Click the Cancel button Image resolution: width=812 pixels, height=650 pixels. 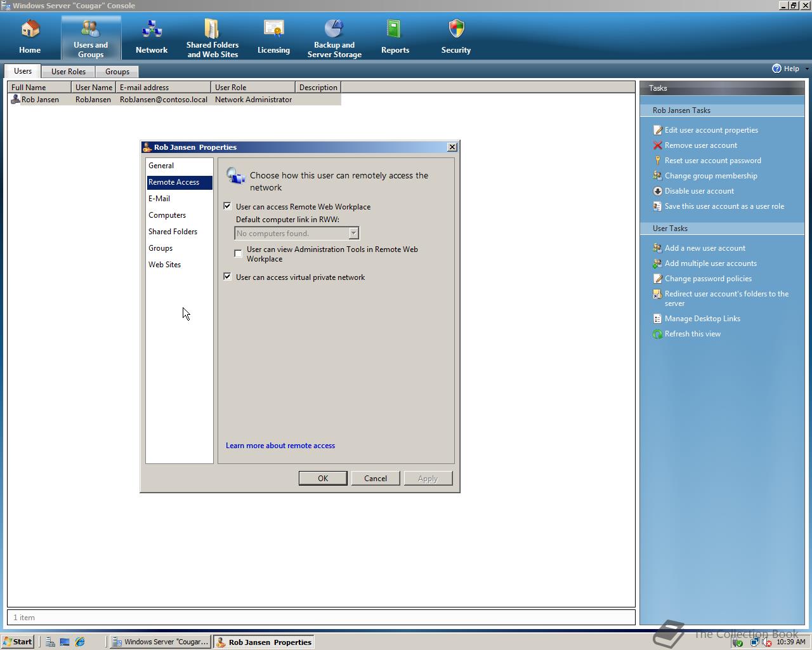point(376,478)
